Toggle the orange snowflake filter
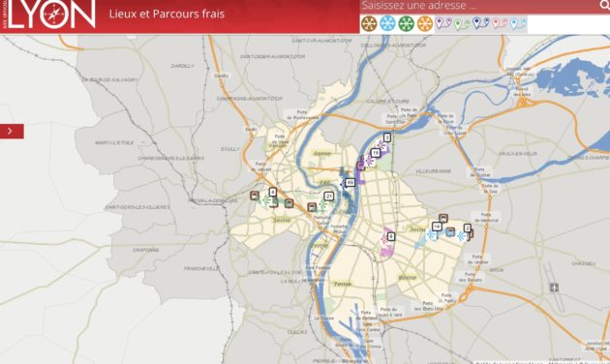This screenshot has width=610, height=364. pyautogui.click(x=425, y=23)
